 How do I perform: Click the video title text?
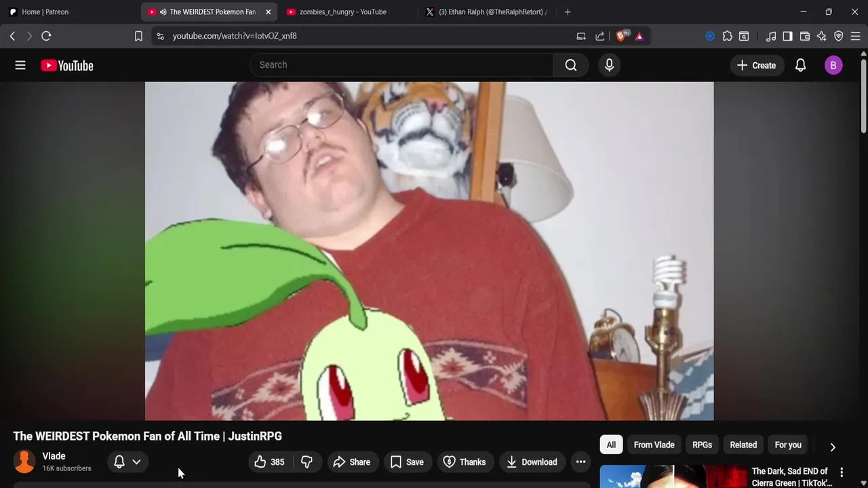147,436
